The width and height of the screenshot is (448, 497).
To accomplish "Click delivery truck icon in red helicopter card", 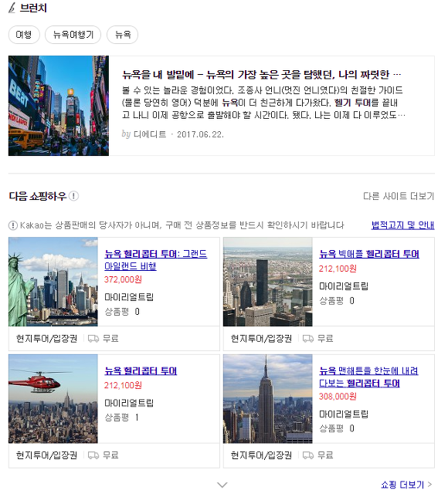I will (x=93, y=455).
